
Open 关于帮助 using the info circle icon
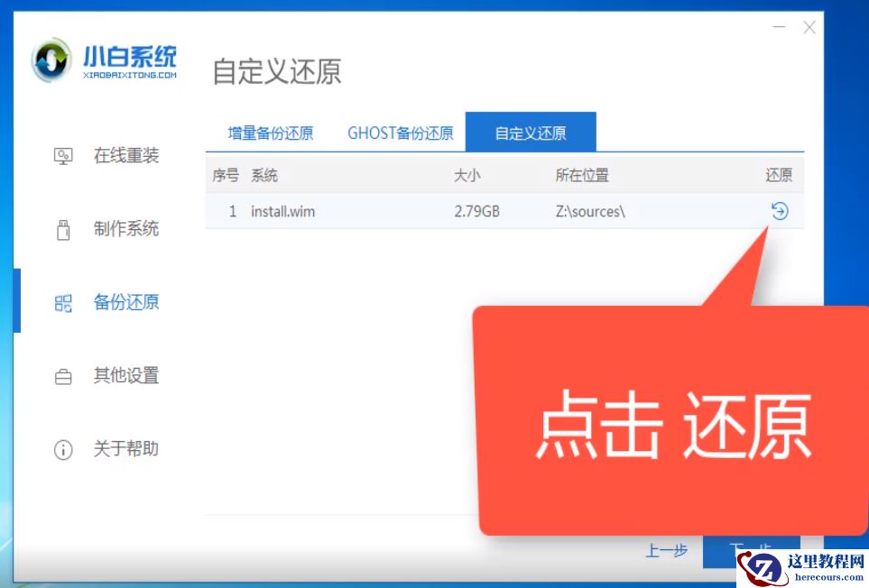[63, 449]
